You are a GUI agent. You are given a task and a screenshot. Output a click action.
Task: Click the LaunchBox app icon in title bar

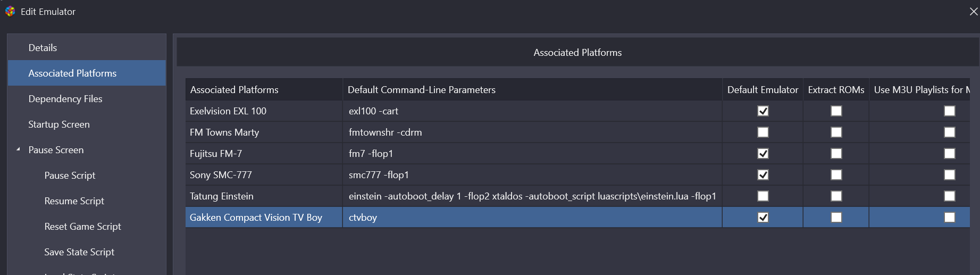tap(10, 11)
